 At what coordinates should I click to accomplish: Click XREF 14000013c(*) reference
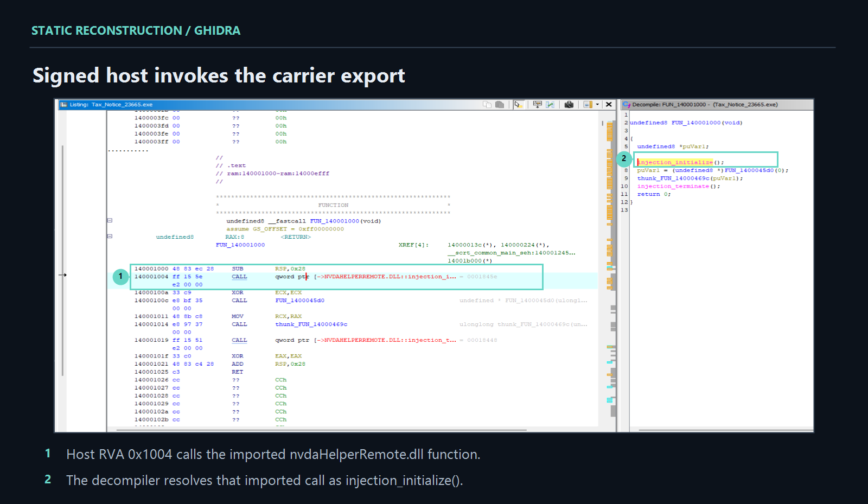point(470,245)
